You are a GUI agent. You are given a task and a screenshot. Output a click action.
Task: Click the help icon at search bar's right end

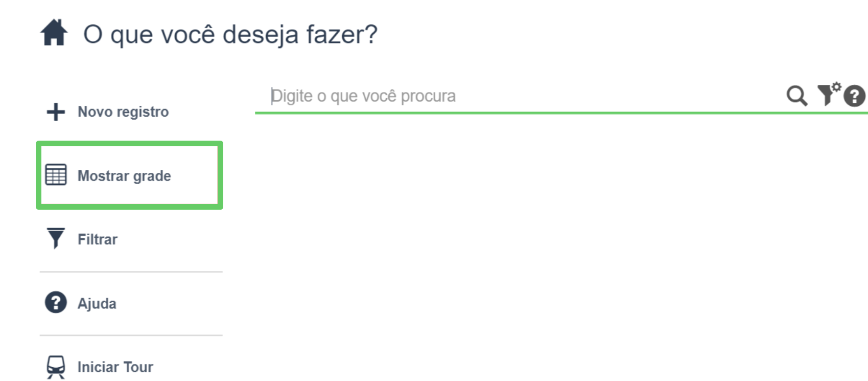[x=854, y=96]
